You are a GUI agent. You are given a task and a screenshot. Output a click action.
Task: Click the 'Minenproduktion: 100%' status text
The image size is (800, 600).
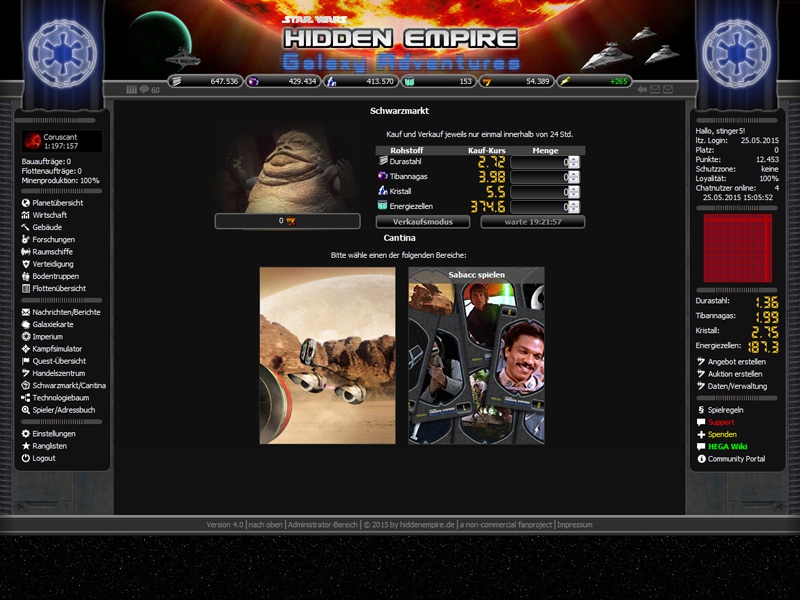pyautogui.click(x=60, y=180)
